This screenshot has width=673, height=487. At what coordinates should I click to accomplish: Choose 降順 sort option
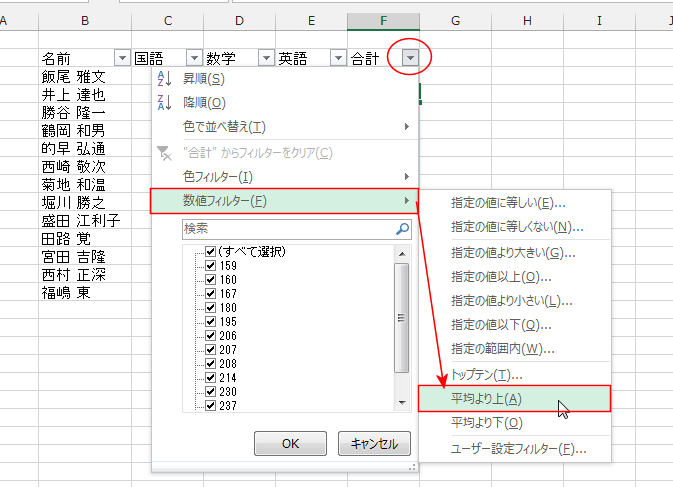coord(284,103)
